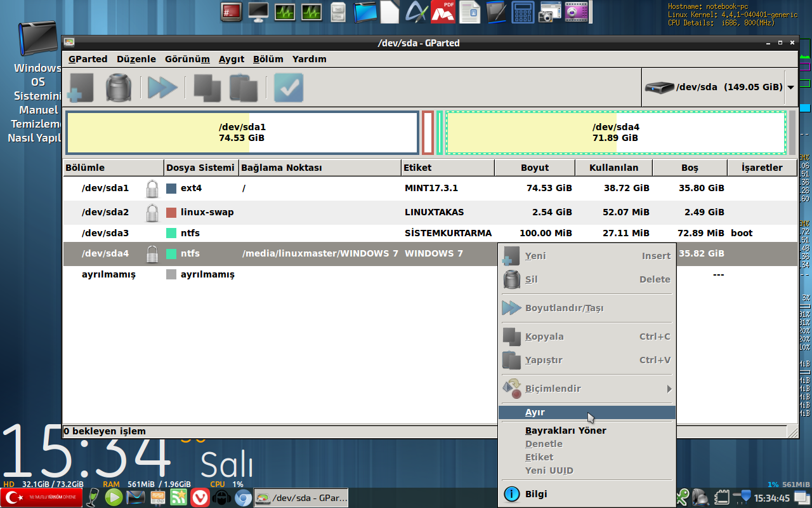Choose Ayır from the context menu
Image resolution: width=812 pixels, height=508 pixels.
[587, 412]
